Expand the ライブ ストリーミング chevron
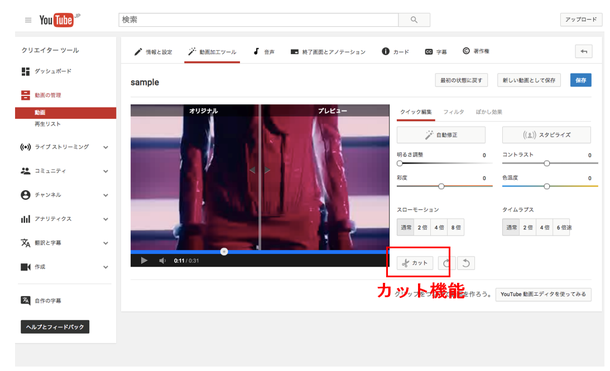This screenshot has width=610, height=371. [x=105, y=147]
